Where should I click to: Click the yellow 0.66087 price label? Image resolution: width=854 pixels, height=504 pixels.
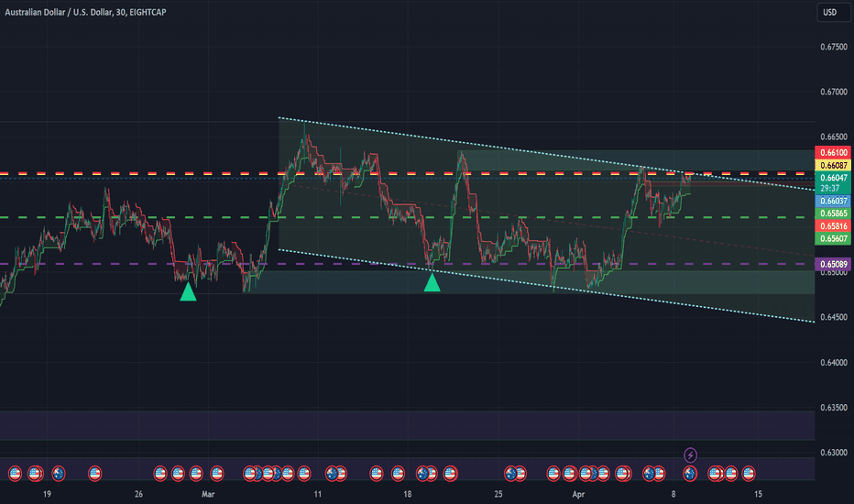click(833, 165)
